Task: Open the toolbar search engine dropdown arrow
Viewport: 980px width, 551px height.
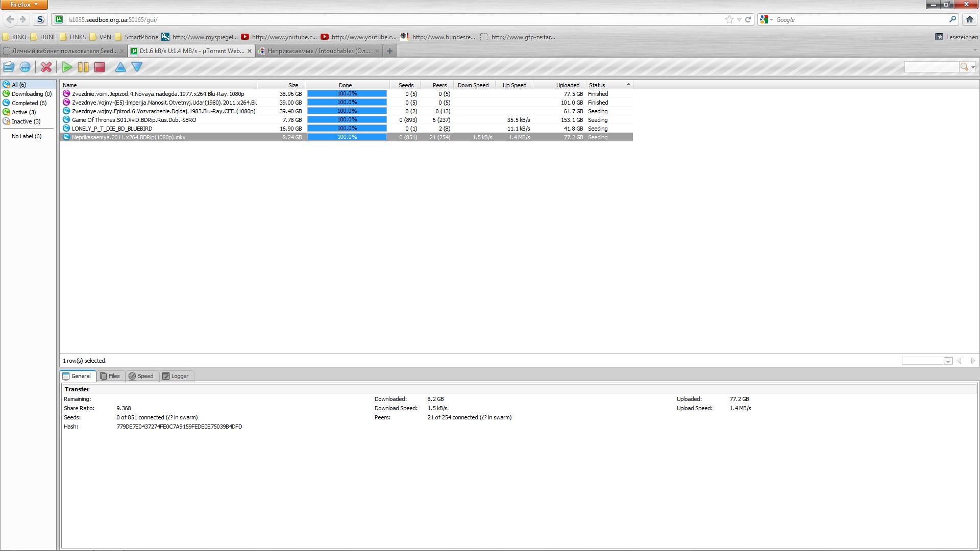Action: 973,67
